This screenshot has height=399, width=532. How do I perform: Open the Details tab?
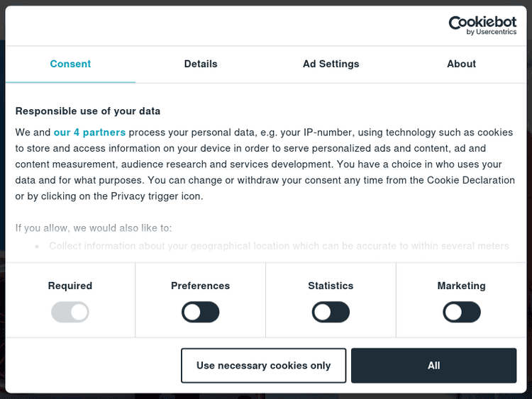pyautogui.click(x=201, y=64)
